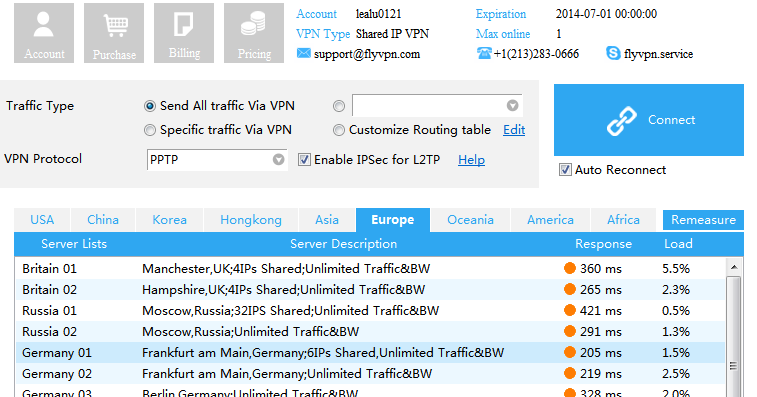Click orange response dot for Germany 01
Screen dimensions: 757x397
click(x=570, y=352)
